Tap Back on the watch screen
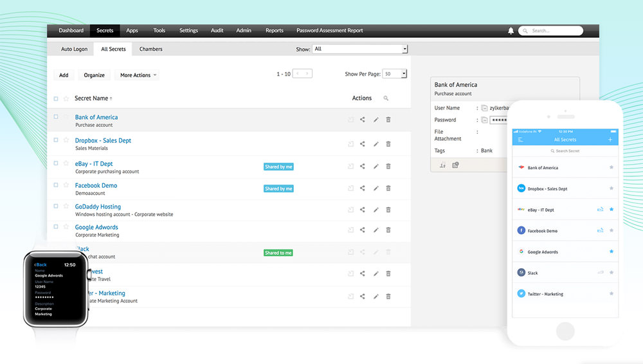Image resolution: width=643 pixels, height=364 pixels. pos(40,265)
